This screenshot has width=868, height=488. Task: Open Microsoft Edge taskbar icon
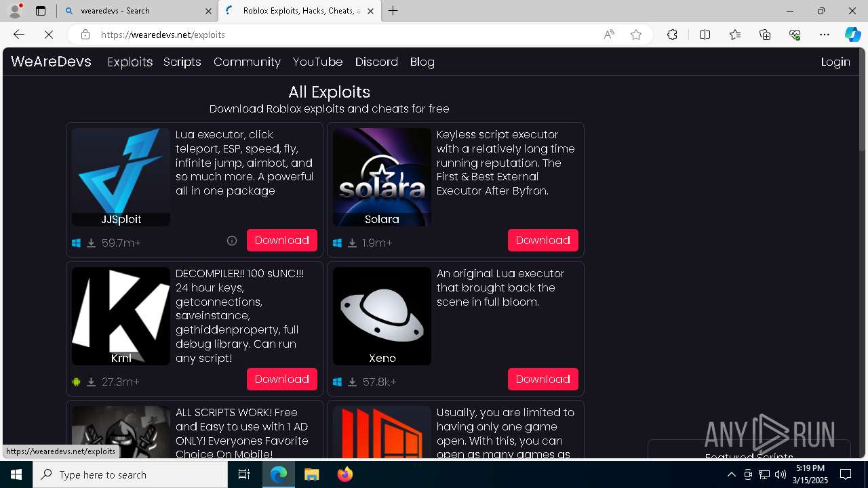point(279,474)
